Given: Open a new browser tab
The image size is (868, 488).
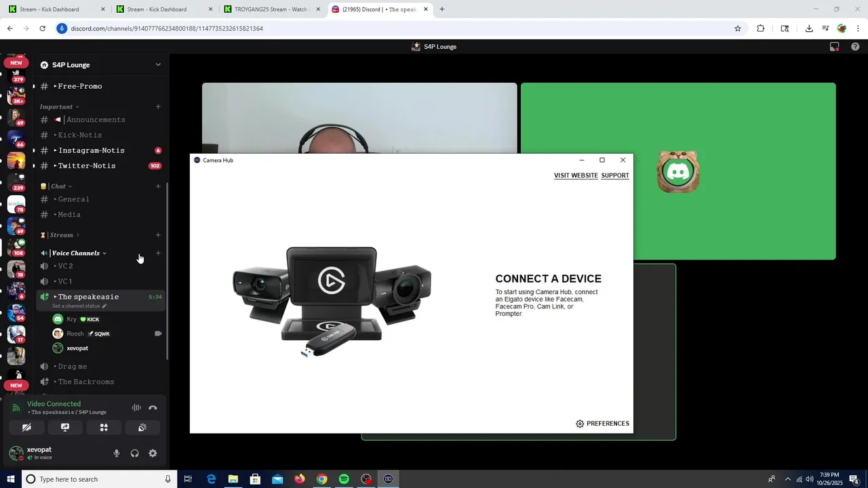Looking at the screenshot, I should (x=442, y=9).
